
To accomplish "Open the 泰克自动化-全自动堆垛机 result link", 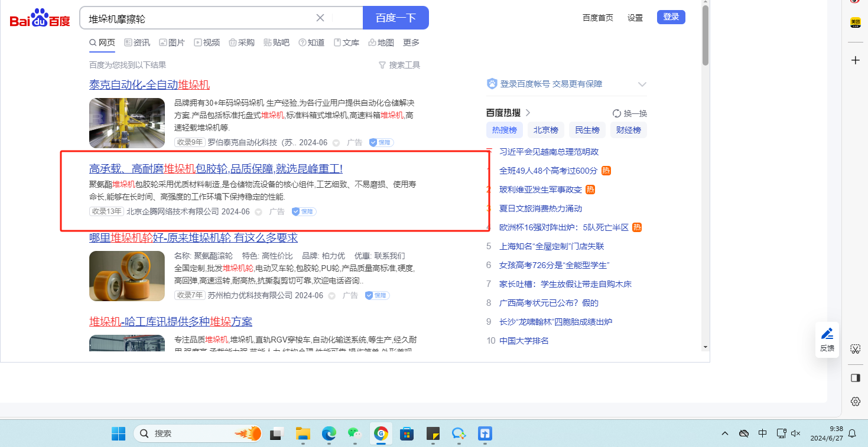I will click(x=149, y=84).
